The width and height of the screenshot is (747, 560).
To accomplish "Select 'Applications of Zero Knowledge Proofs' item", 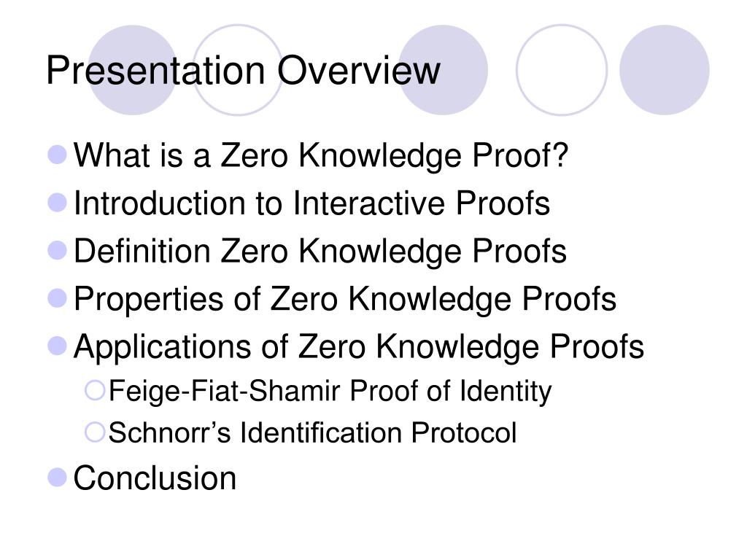I will coord(359,346).
